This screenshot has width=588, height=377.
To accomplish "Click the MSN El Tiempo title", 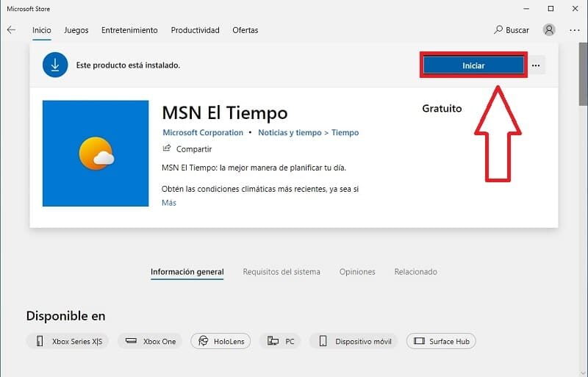I will pos(225,112).
